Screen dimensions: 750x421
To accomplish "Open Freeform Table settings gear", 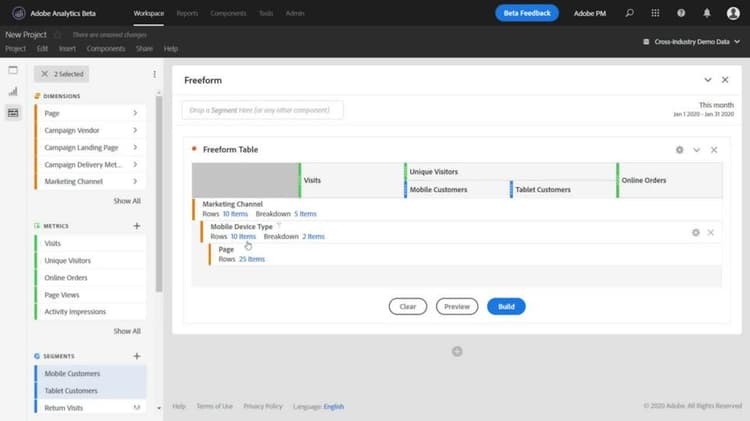I will 679,150.
